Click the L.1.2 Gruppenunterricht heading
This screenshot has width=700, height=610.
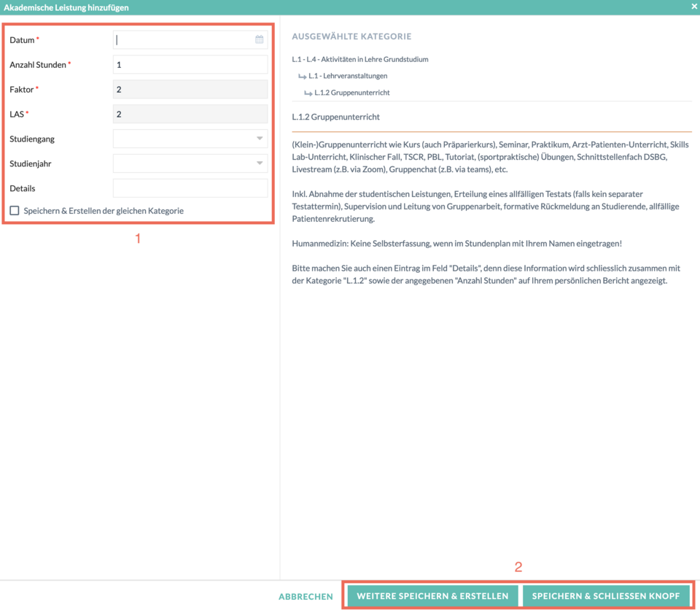point(335,117)
